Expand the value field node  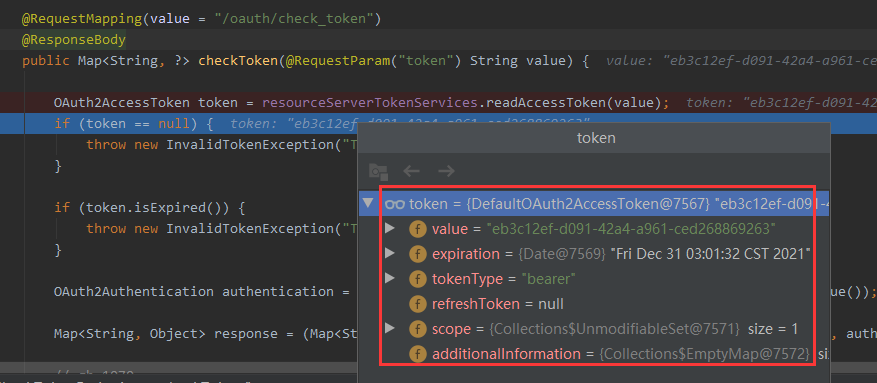[390, 228]
